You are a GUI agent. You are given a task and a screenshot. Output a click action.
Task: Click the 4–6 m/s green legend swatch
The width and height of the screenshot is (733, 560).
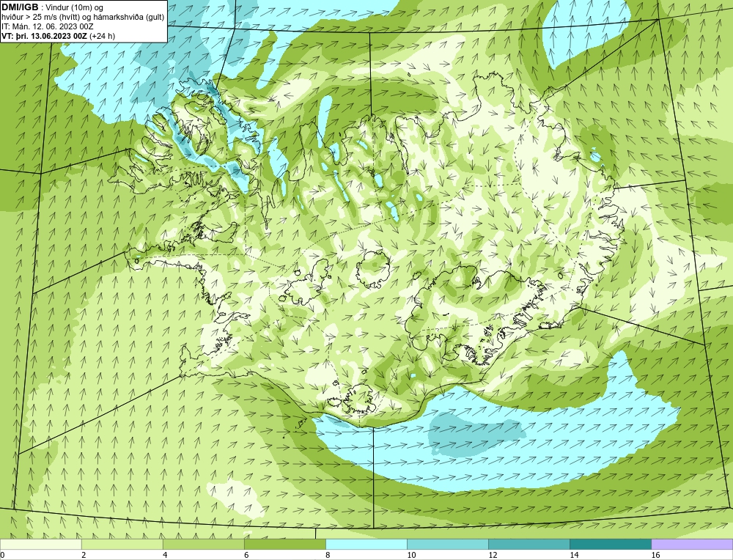point(203,544)
